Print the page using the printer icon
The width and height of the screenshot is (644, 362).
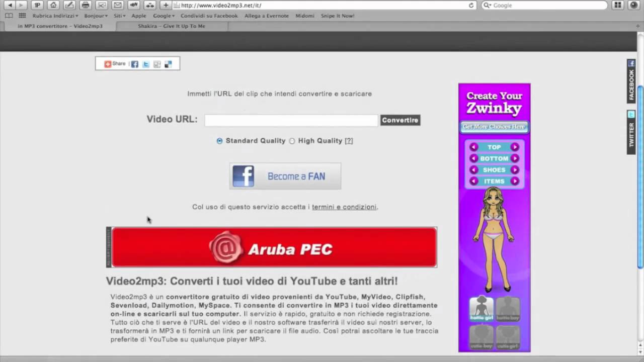point(86,5)
